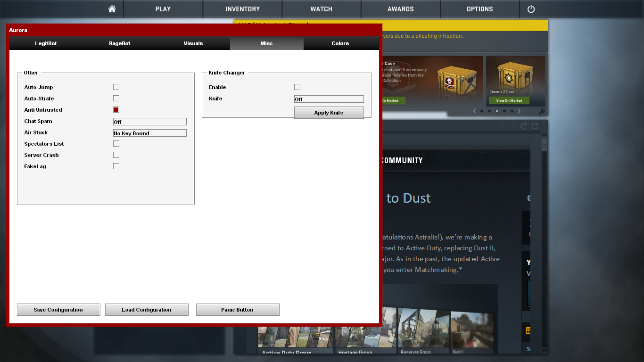The width and height of the screenshot is (644, 362).
Task: Uncheck the Anti Untrusted checkbox
Action: coord(116,110)
